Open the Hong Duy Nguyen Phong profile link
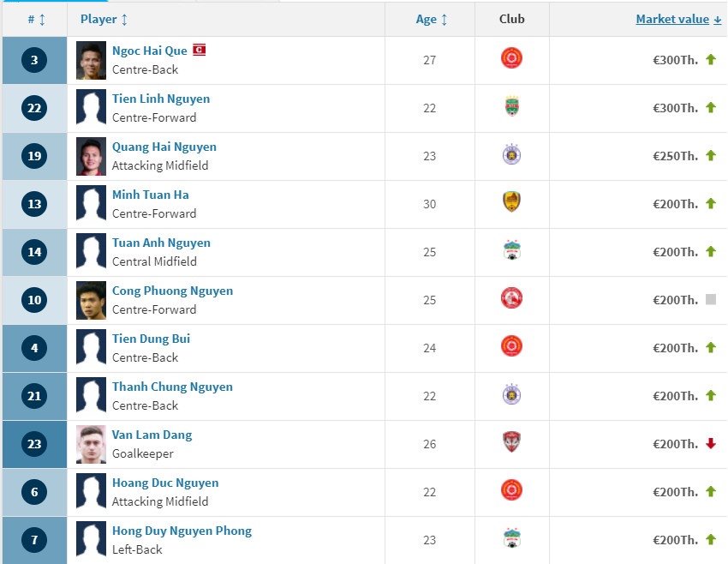Screen dimensions: 728x564 (x=182, y=531)
